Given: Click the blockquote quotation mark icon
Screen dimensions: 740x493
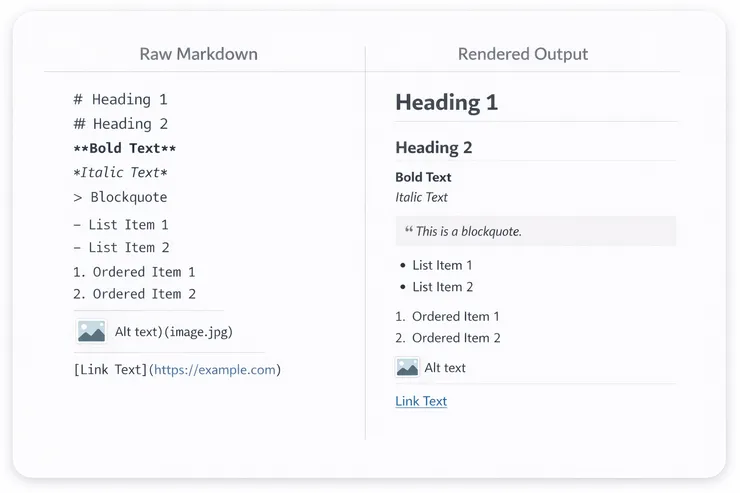Looking at the screenshot, I should [x=409, y=231].
